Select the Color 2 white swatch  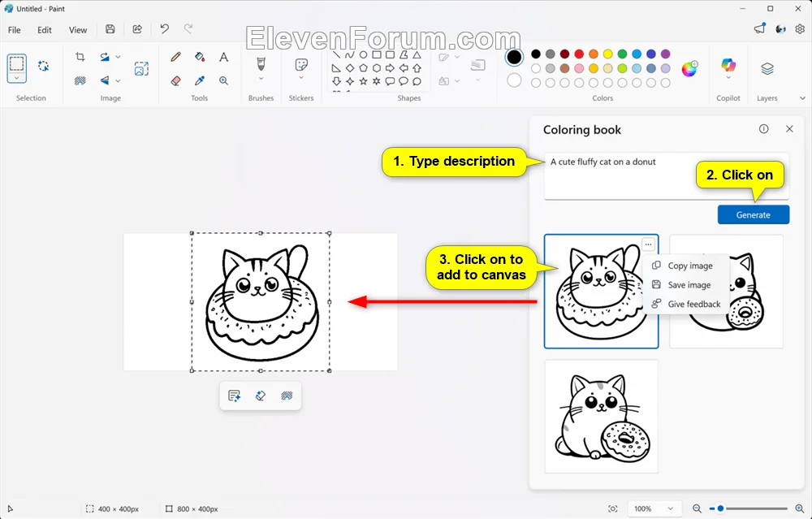tap(514, 80)
